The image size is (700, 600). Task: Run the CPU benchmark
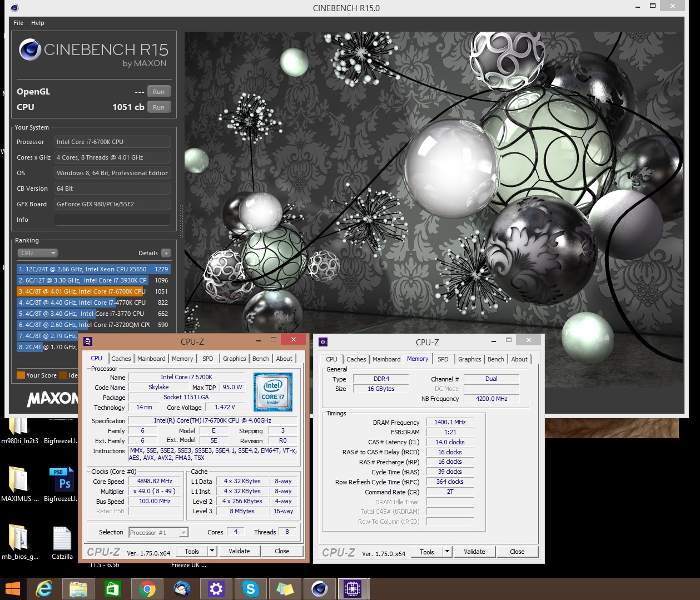(x=159, y=107)
